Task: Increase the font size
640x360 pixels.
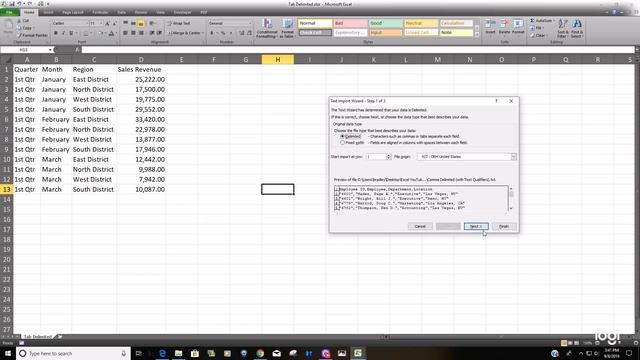Action: pyautogui.click(x=107, y=23)
